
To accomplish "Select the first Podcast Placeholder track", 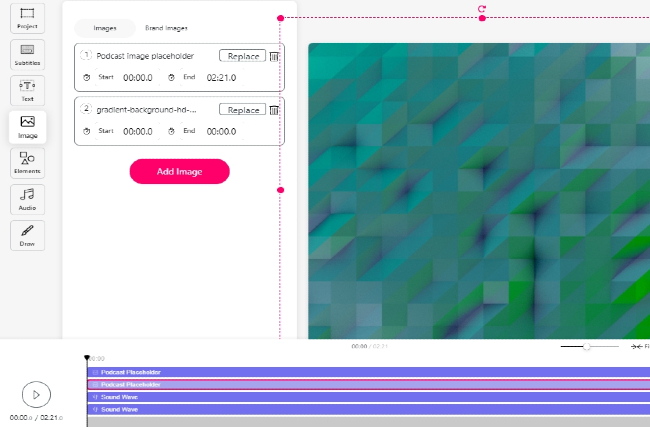I will (x=369, y=372).
